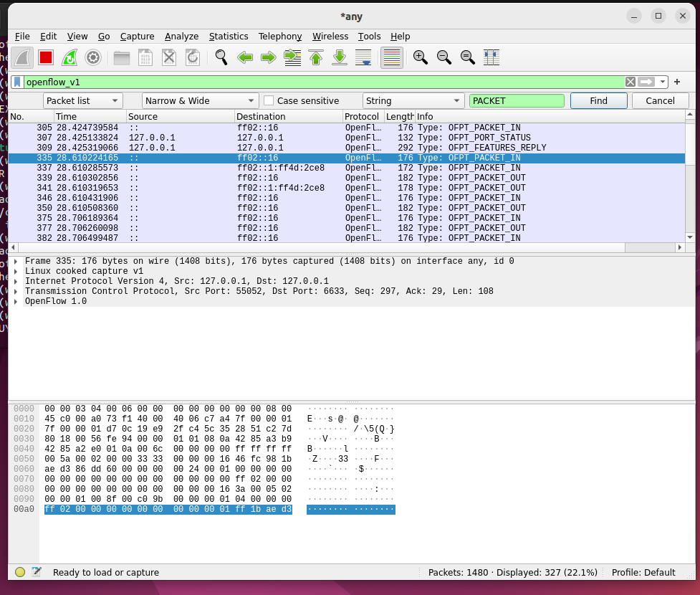700x595 pixels.
Task: Open the Packet list search-in dropdown
Action: (83, 101)
